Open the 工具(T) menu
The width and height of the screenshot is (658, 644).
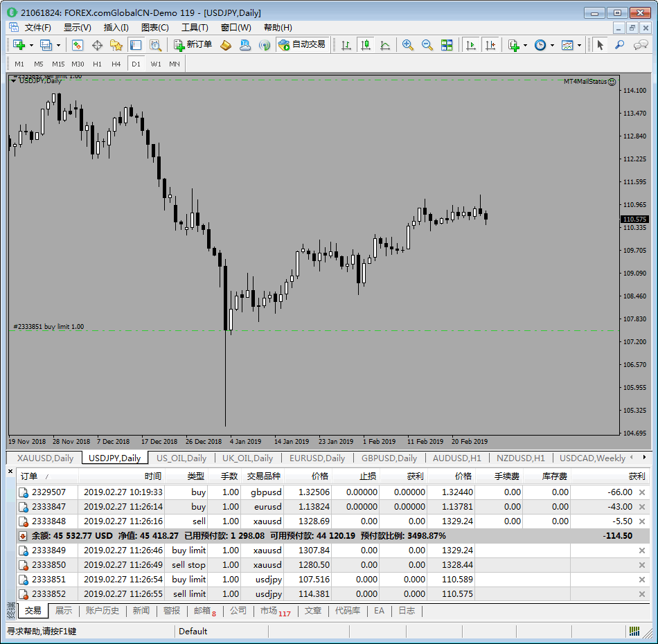(195, 28)
